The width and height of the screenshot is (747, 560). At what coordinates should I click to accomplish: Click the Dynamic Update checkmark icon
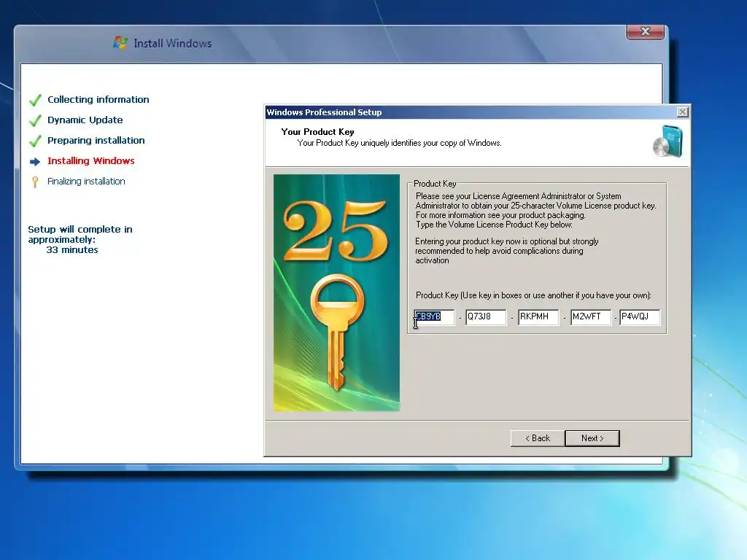pyautogui.click(x=35, y=120)
